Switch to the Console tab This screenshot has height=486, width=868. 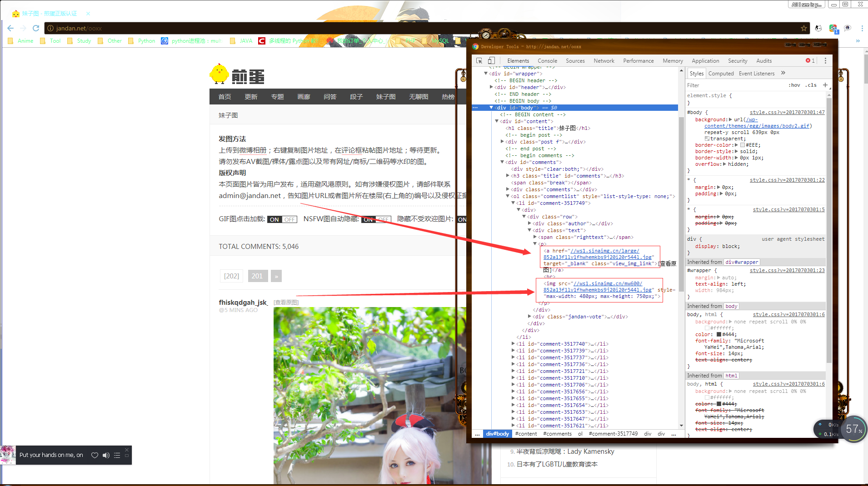tap(547, 61)
